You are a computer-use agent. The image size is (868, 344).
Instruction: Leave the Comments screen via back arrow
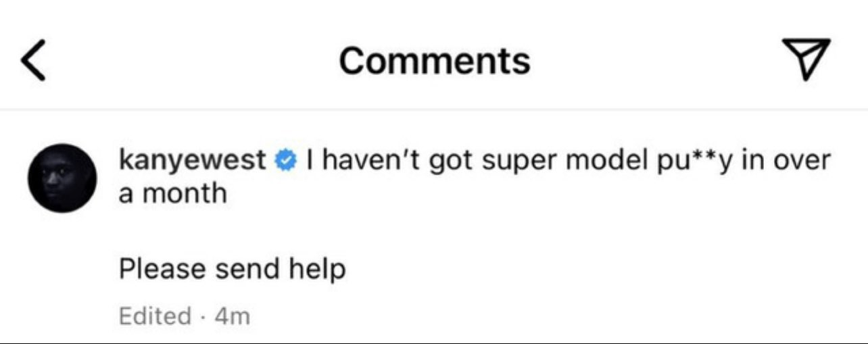(x=34, y=59)
